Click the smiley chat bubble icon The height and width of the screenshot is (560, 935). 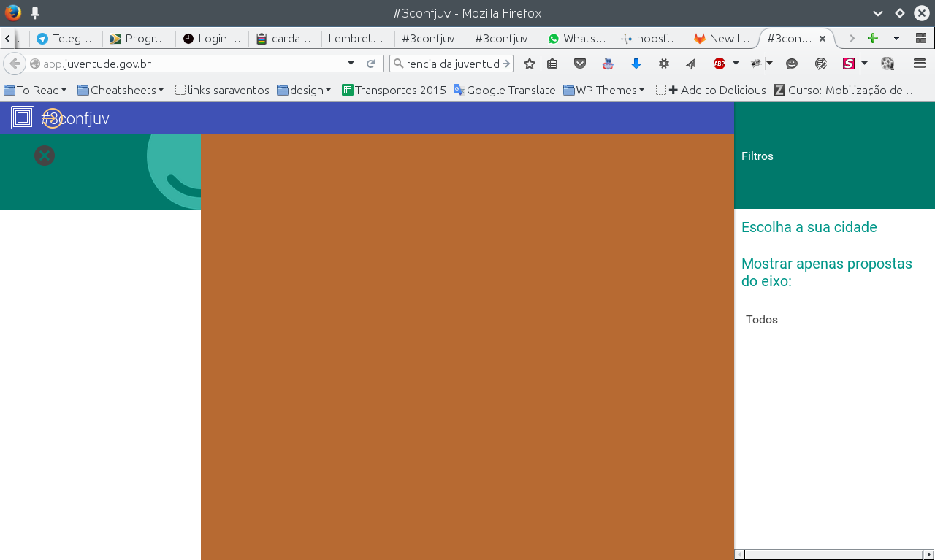[792, 64]
